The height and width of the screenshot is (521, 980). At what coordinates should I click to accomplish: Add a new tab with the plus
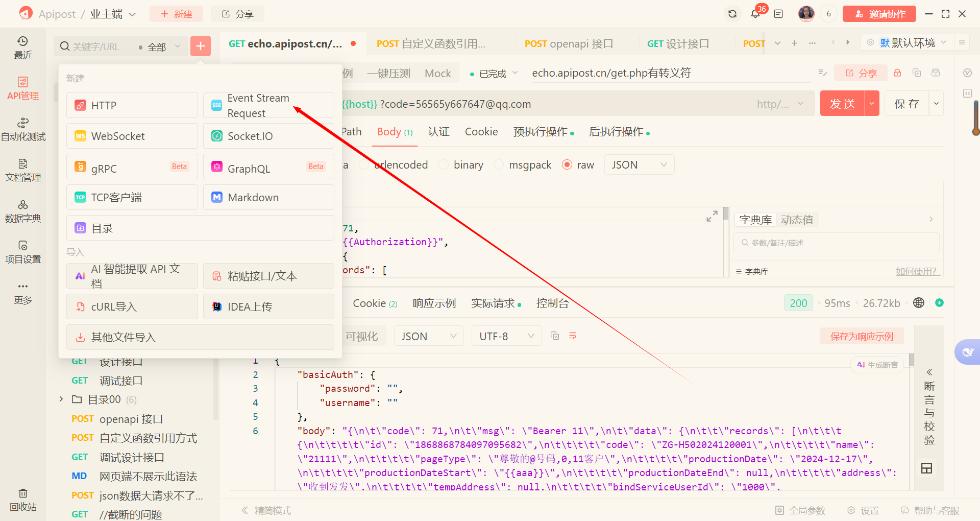point(794,43)
